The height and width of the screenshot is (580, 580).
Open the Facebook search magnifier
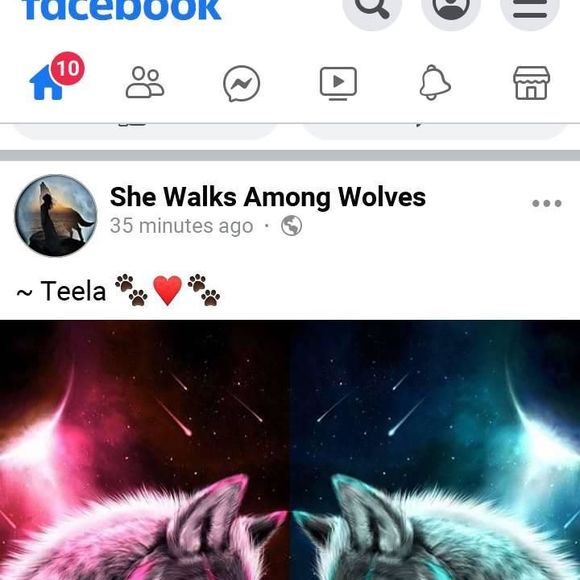click(x=372, y=7)
